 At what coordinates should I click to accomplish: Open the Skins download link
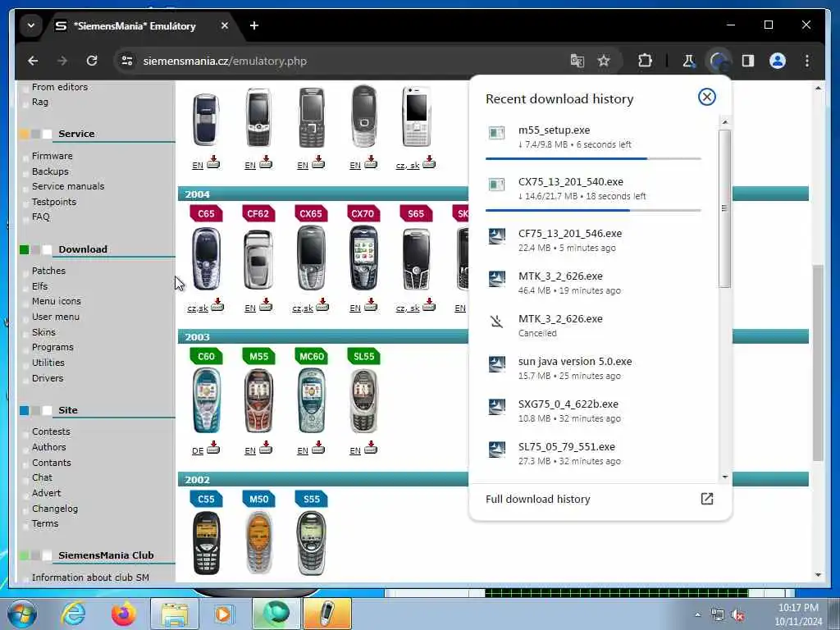43,332
